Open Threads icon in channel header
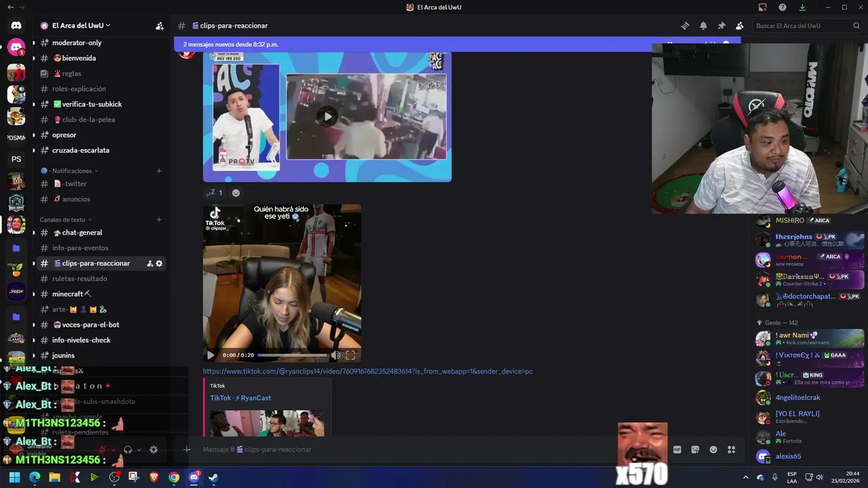The image size is (868, 488). click(x=685, y=26)
